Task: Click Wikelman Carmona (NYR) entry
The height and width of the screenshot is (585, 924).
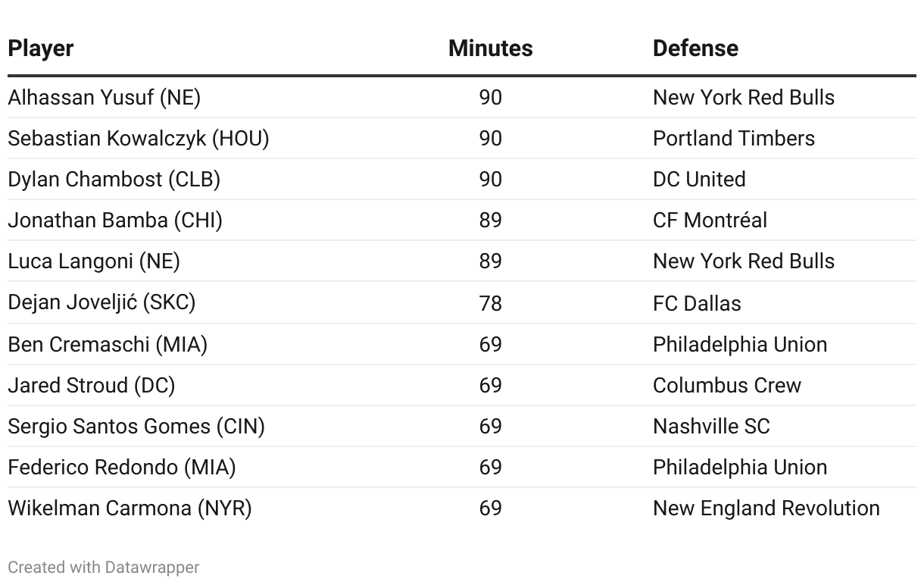Action: tap(130, 508)
